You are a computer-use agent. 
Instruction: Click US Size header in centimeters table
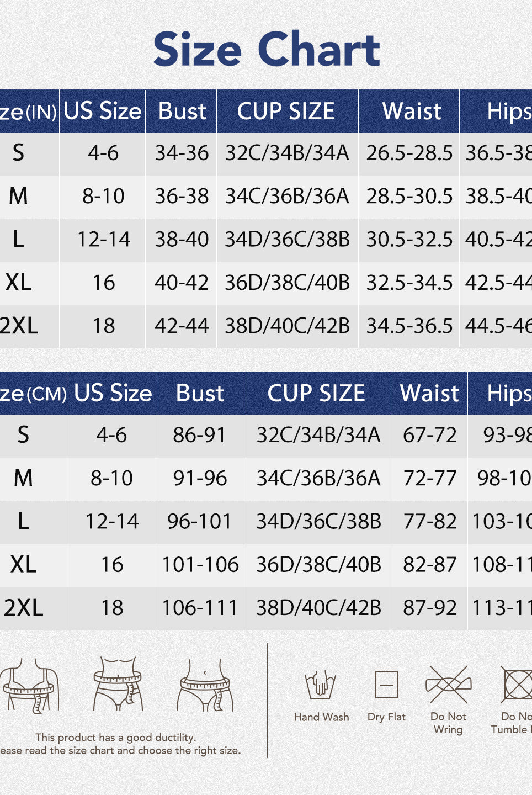tap(113, 394)
